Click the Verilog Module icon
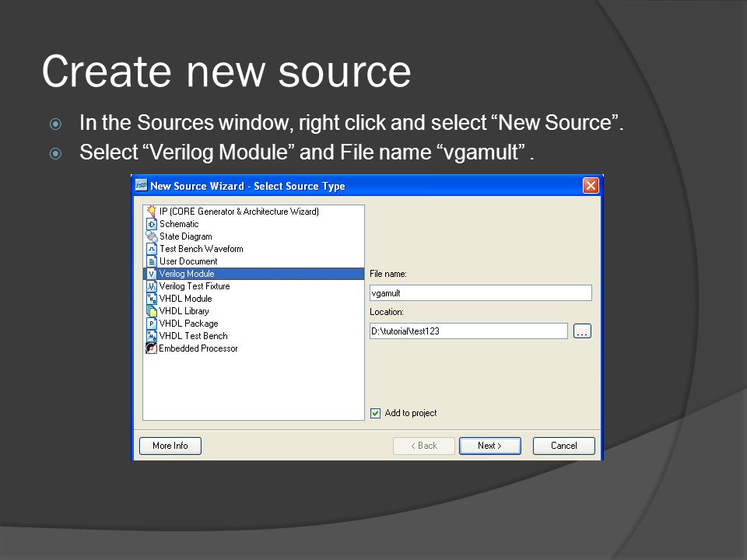747x560 pixels. (152, 274)
